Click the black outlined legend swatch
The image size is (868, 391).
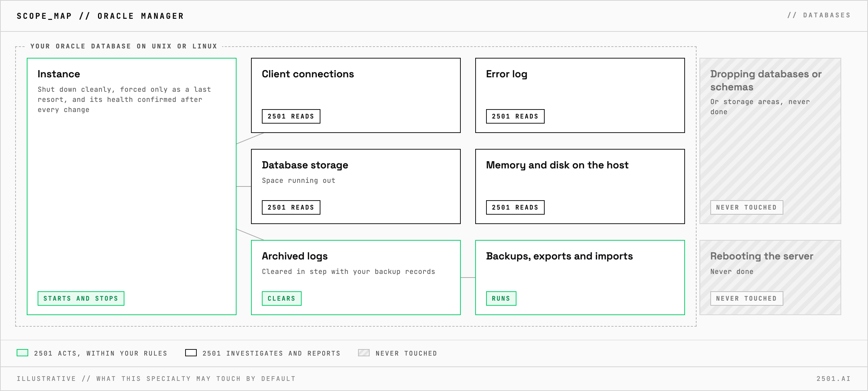[x=191, y=353]
